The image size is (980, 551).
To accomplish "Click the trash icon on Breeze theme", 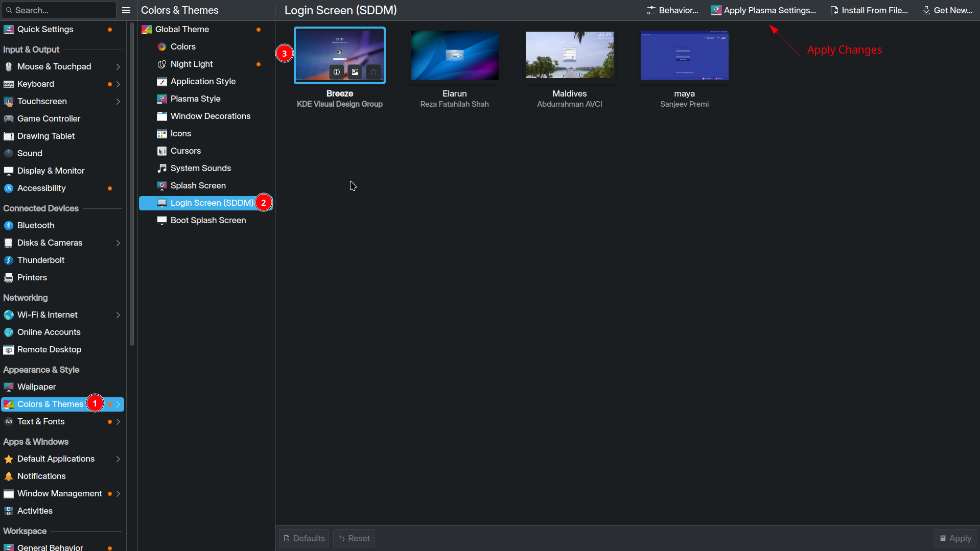I will point(374,72).
